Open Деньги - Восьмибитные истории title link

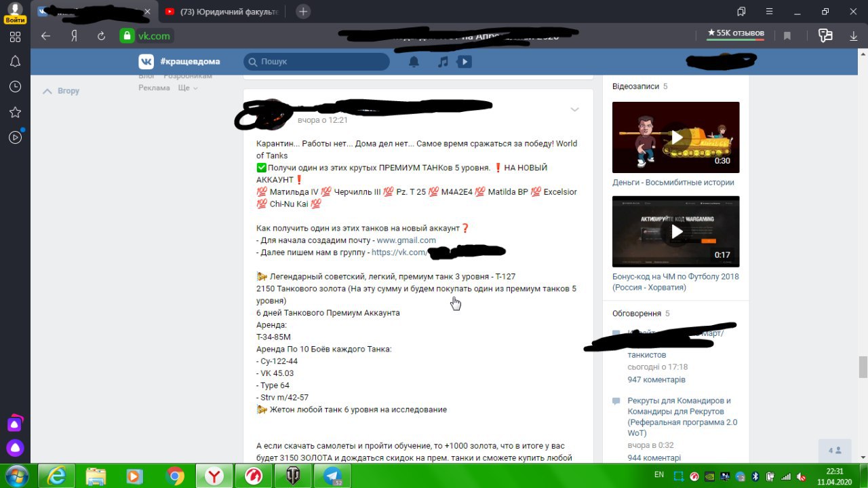coord(673,183)
